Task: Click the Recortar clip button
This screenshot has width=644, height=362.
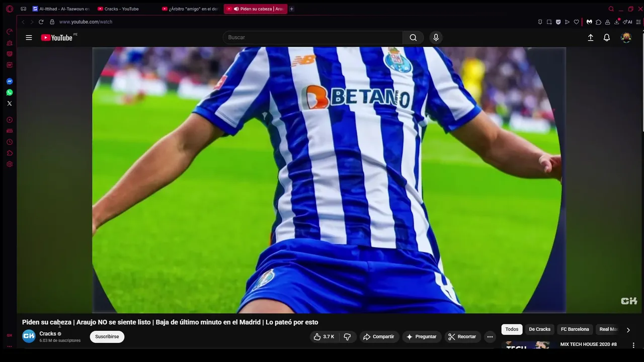Action: (x=462, y=337)
